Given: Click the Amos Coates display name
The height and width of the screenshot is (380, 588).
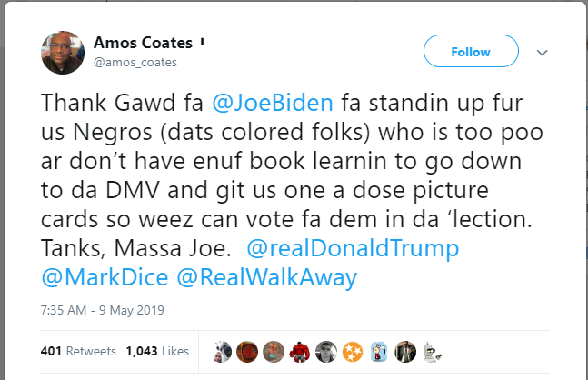Looking at the screenshot, I should tap(144, 43).
